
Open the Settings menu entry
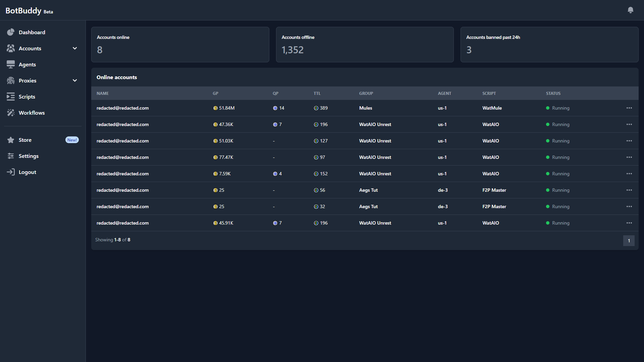[29, 156]
